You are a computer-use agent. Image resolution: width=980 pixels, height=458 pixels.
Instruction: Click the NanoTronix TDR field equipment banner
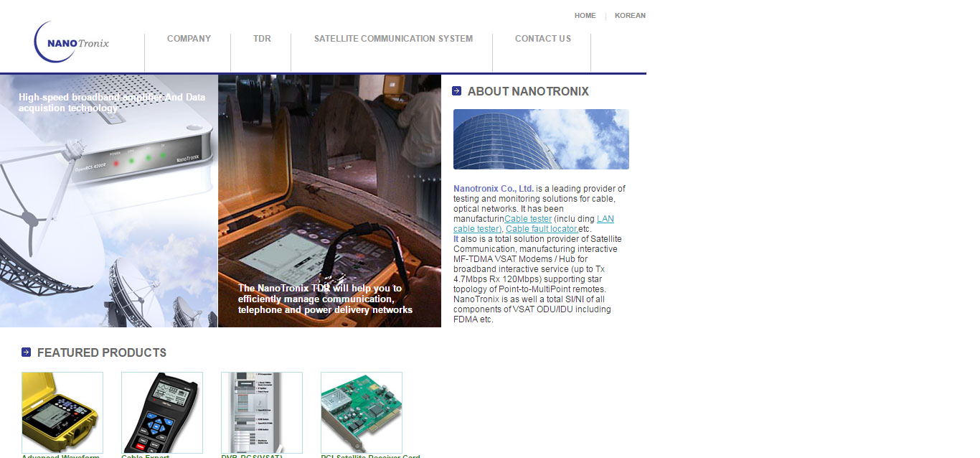329,201
